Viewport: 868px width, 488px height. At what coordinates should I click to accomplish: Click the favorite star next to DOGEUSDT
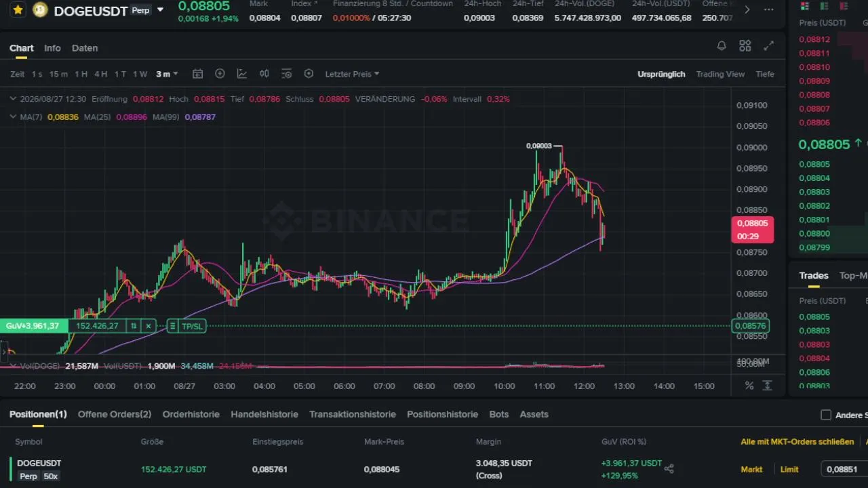(x=18, y=10)
